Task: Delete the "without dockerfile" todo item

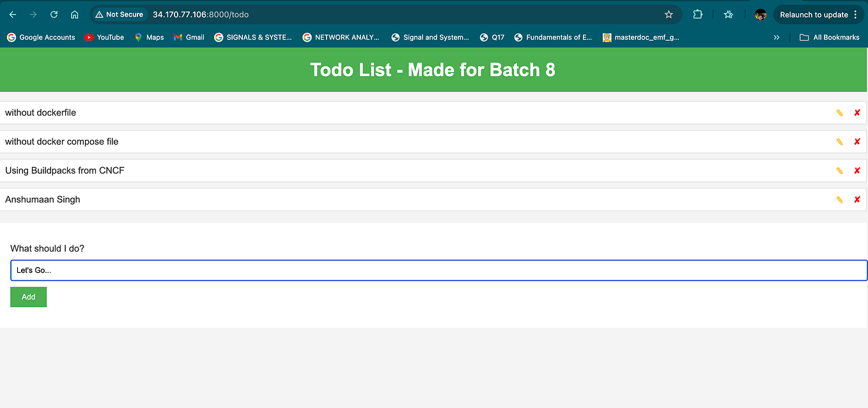Action: [857, 112]
